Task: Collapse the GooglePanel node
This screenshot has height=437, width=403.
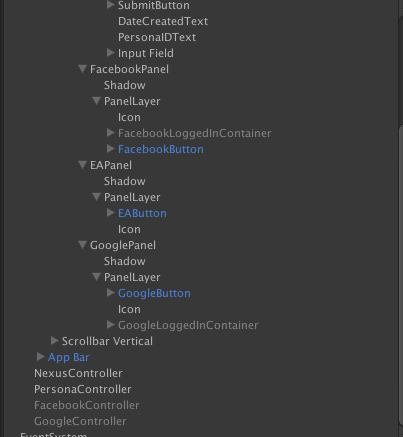Action: pyautogui.click(x=82, y=245)
